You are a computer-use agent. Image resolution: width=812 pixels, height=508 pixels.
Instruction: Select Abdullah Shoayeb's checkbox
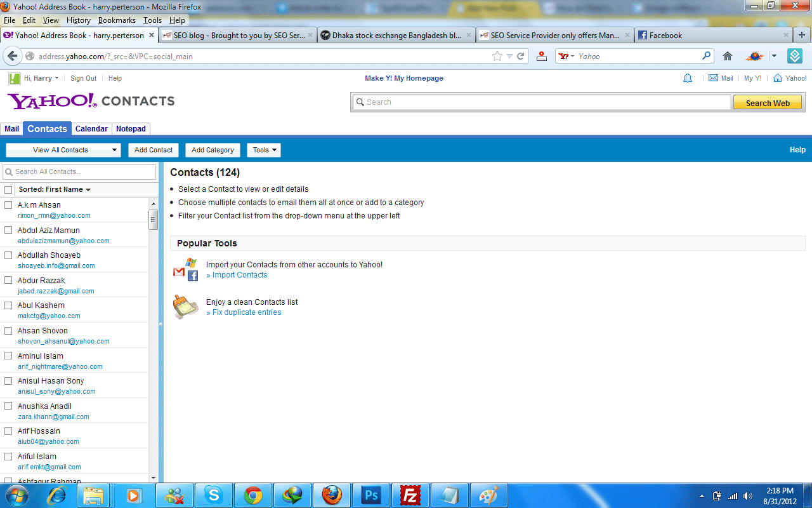pyautogui.click(x=8, y=255)
